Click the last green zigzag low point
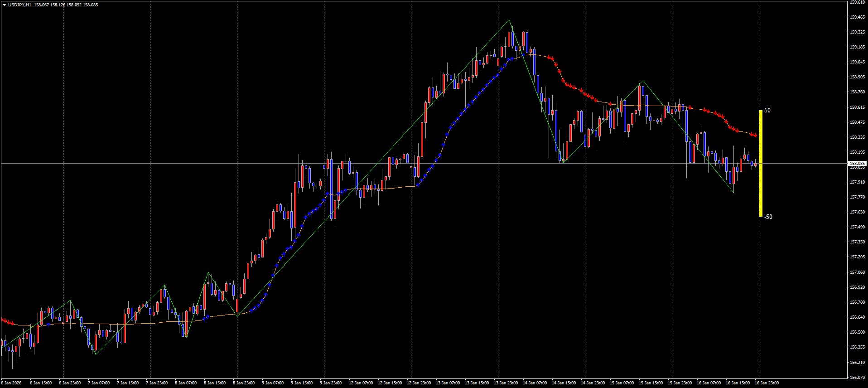This screenshot has height=388, width=868. click(733, 193)
